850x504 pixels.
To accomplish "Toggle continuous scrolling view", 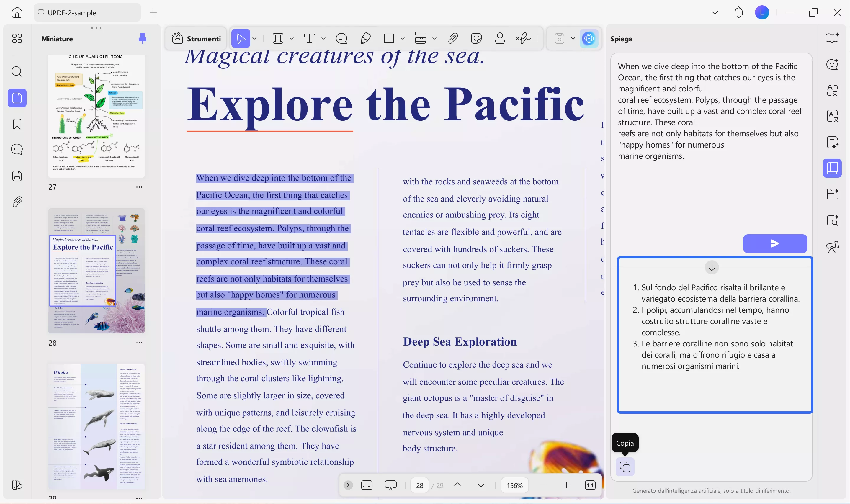I will [390, 485].
